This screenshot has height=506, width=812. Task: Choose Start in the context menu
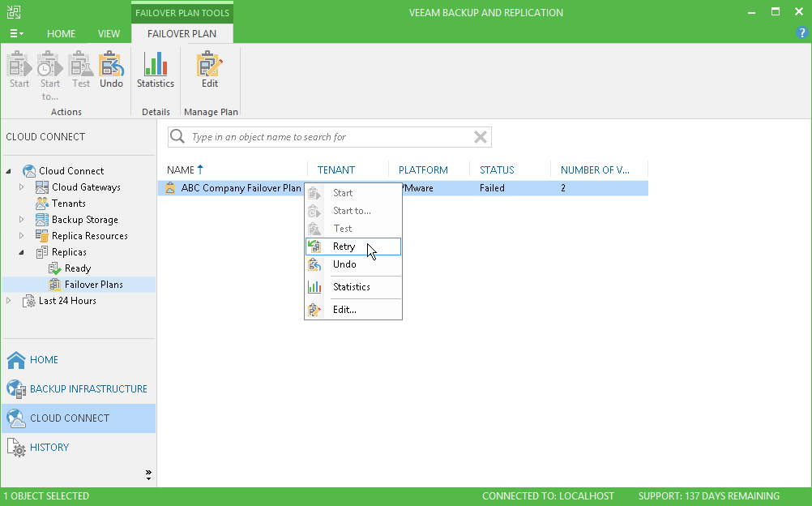click(x=353, y=193)
